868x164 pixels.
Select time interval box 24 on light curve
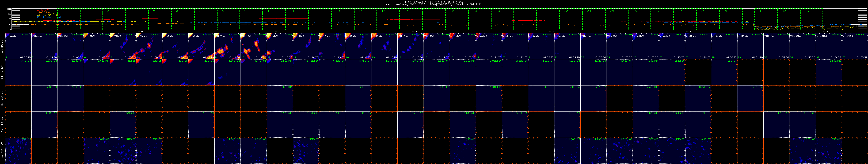point(594,19)
